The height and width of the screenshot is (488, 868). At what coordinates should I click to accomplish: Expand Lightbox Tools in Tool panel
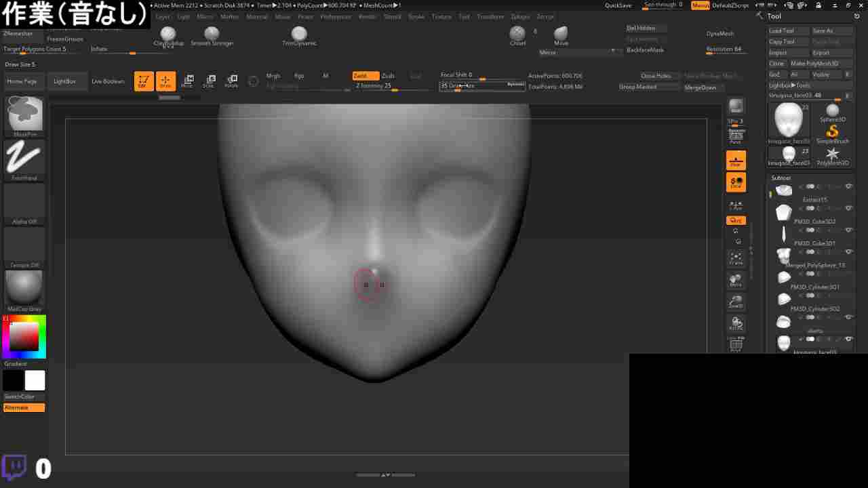pyautogui.click(x=789, y=85)
